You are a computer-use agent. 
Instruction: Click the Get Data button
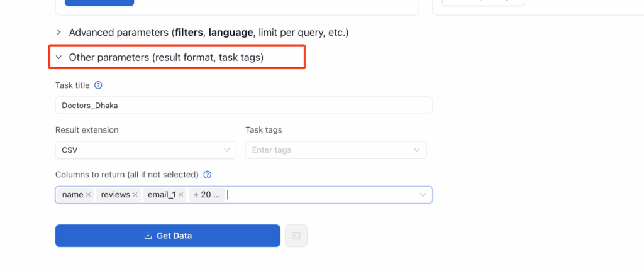pos(168,236)
